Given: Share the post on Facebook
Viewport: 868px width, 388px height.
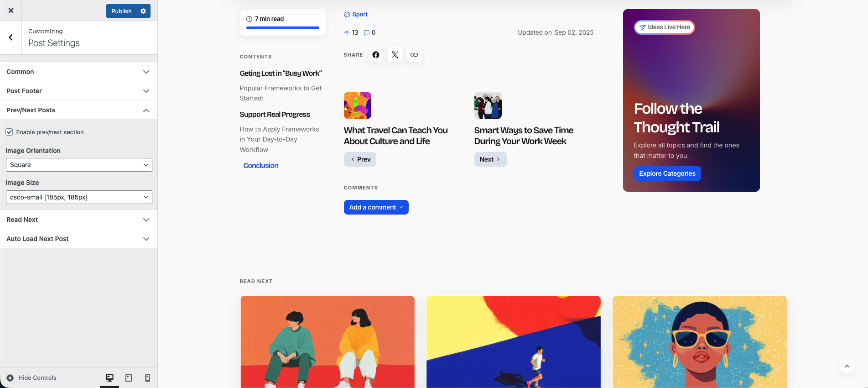Looking at the screenshot, I should pyautogui.click(x=375, y=55).
